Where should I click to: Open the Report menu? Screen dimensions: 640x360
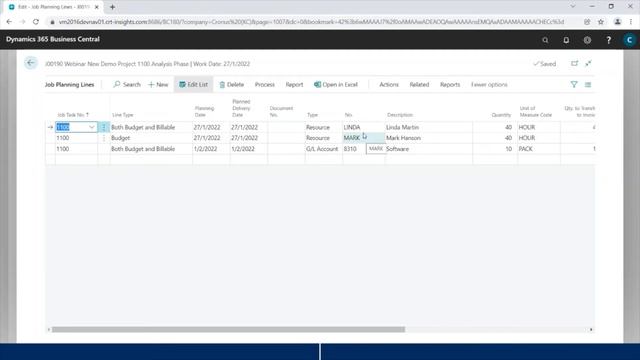point(294,84)
